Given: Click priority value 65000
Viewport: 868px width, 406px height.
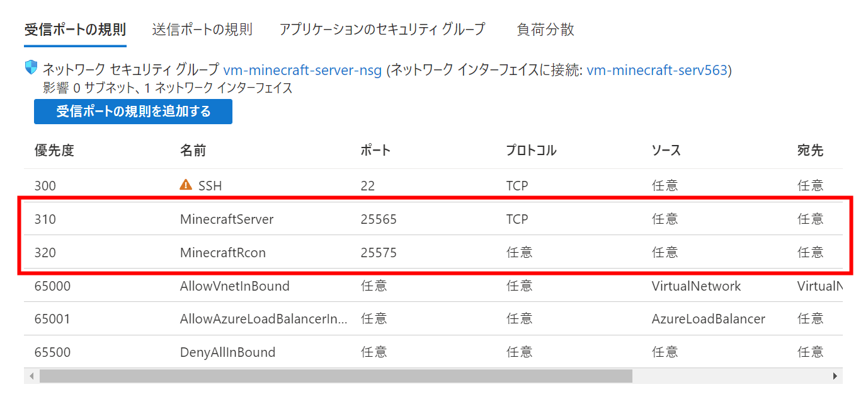Looking at the screenshot, I should (x=52, y=286).
